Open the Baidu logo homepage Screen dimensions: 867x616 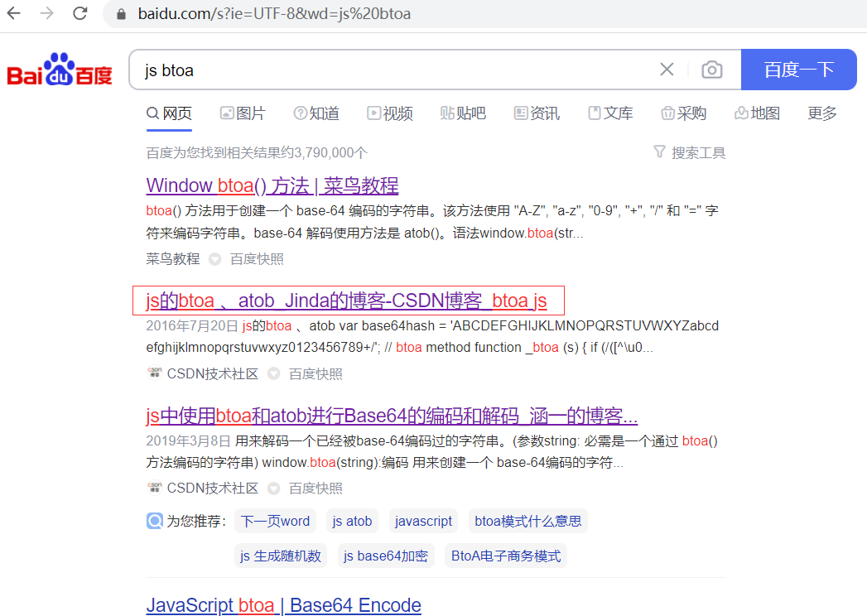pyautogui.click(x=60, y=70)
